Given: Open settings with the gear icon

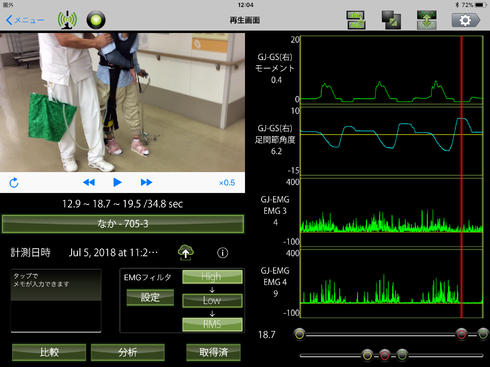Looking at the screenshot, I should coord(466,20).
